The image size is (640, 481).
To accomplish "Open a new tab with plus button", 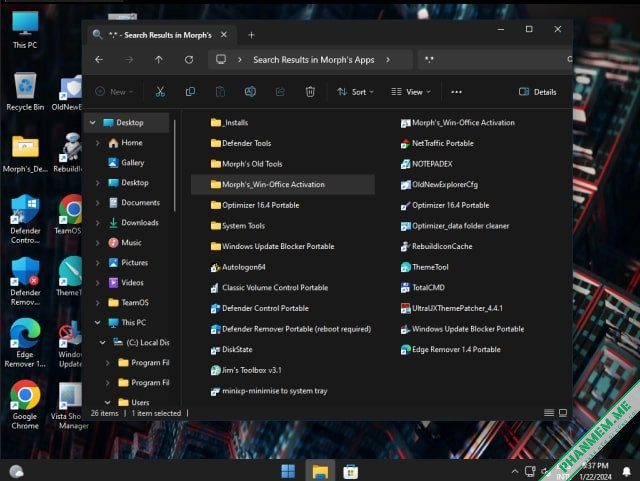I will point(251,35).
